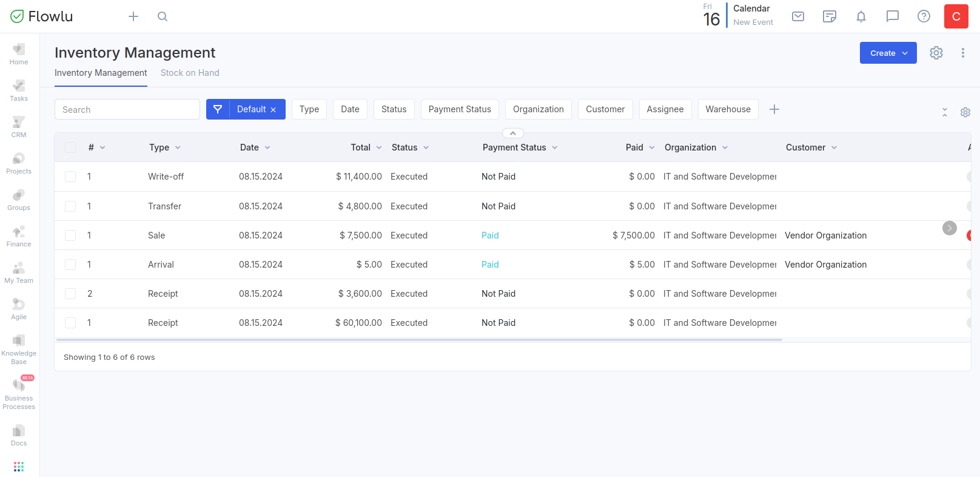
Task: Click the Organization filter button
Action: [538, 109]
